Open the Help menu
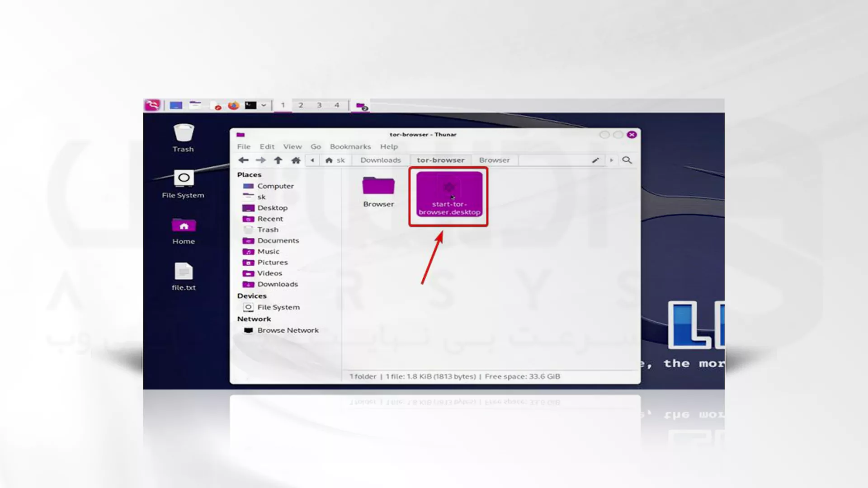 (389, 146)
